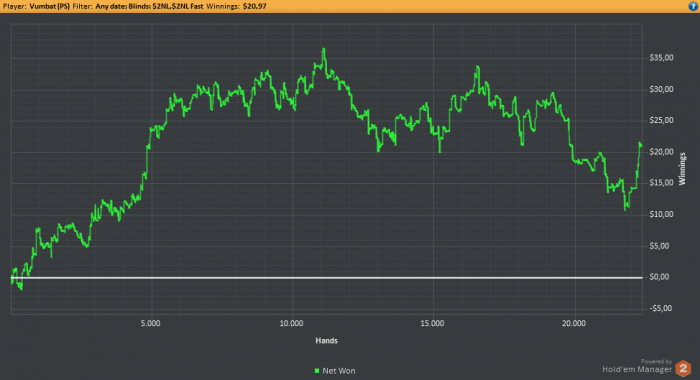Click the $10,00 axis label
The image size is (700, 380).
point(662,214)
